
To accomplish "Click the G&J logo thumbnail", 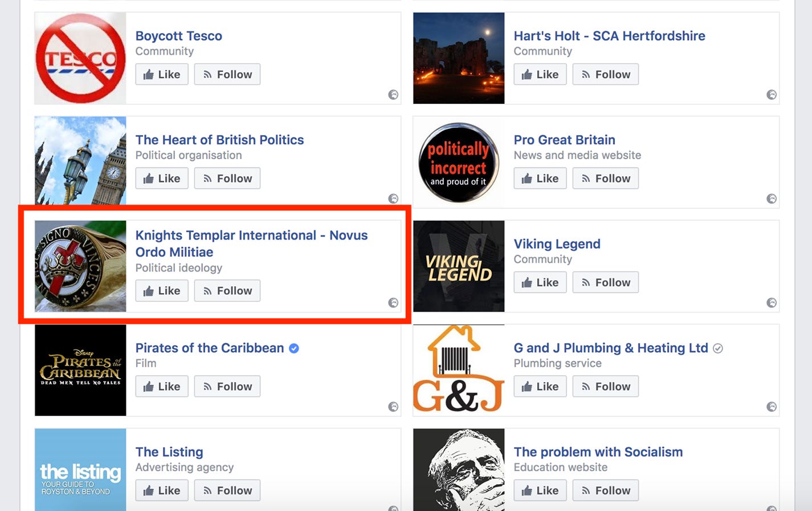I will point(459,370).
